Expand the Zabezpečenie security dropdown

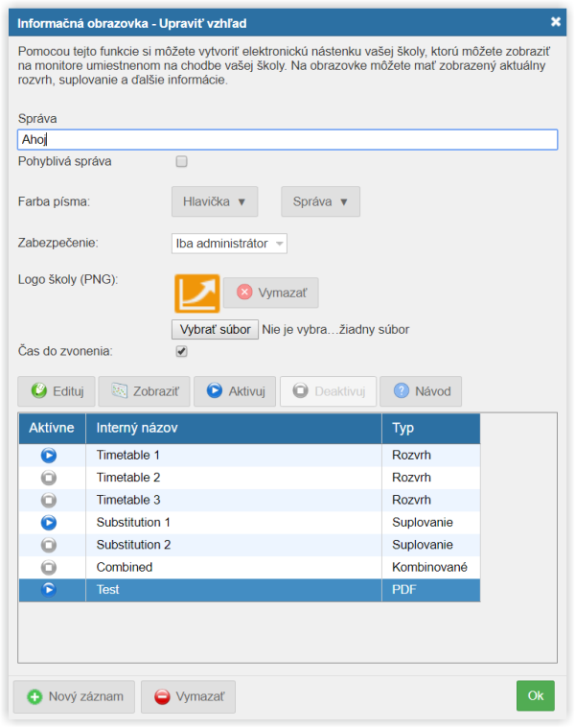[229, 244]
